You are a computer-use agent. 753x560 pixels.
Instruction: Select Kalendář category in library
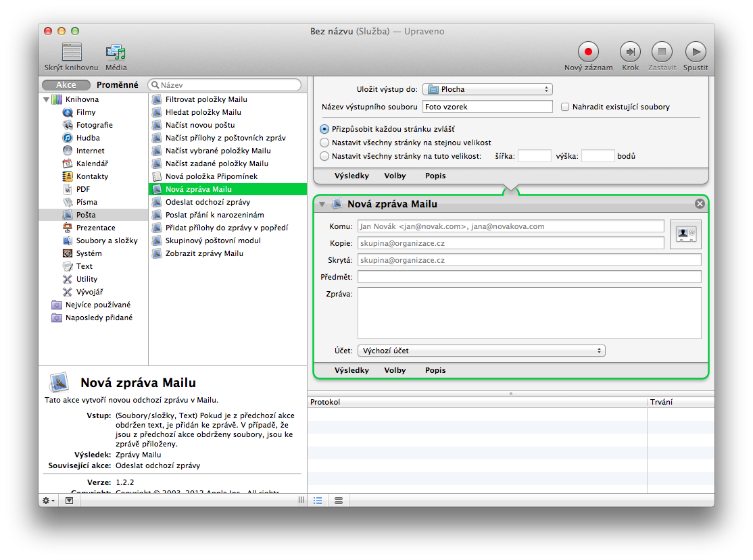92,163
